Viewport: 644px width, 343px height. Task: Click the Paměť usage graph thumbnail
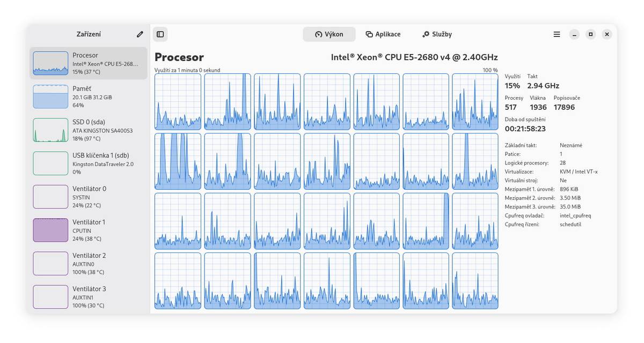(x=50, y=97)
